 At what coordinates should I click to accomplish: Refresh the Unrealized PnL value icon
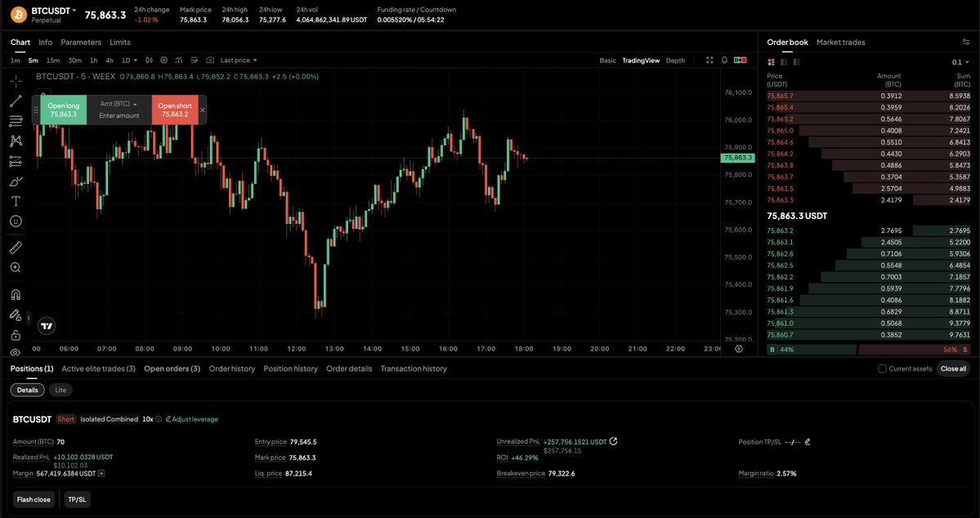(x=613, y=441)
